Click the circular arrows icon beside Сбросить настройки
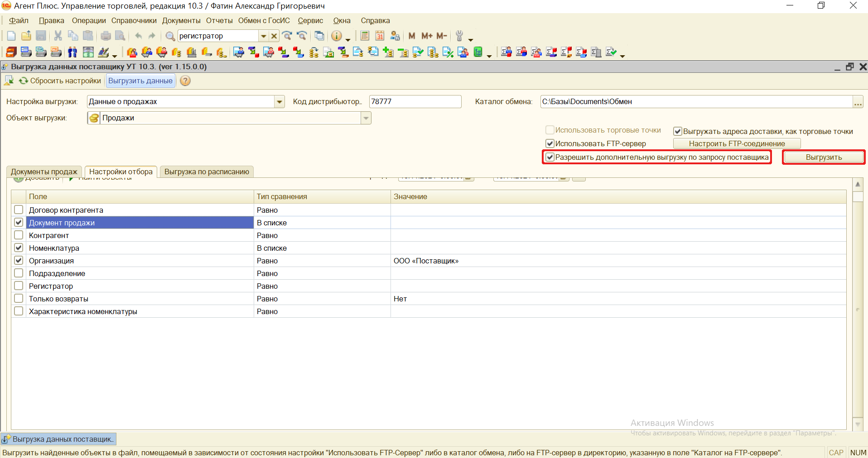Viewport: 868px width, 458px height. point(24,81)
